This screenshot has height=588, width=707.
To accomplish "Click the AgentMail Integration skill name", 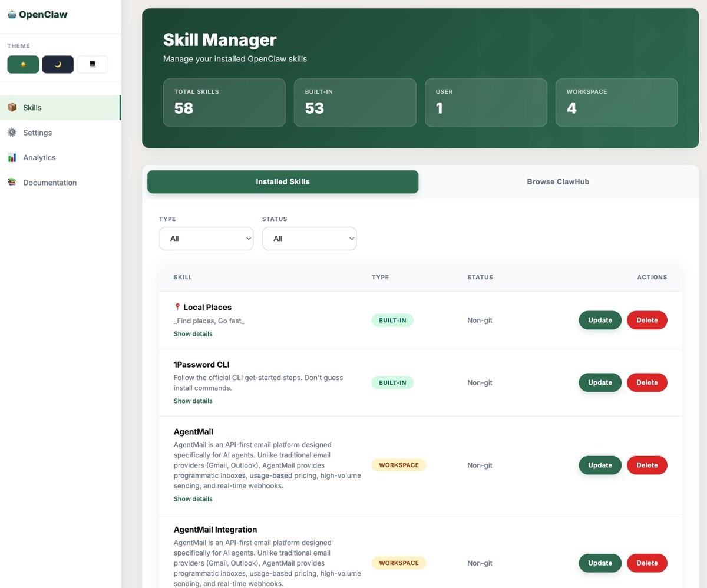I will click(x=216, y=530).
